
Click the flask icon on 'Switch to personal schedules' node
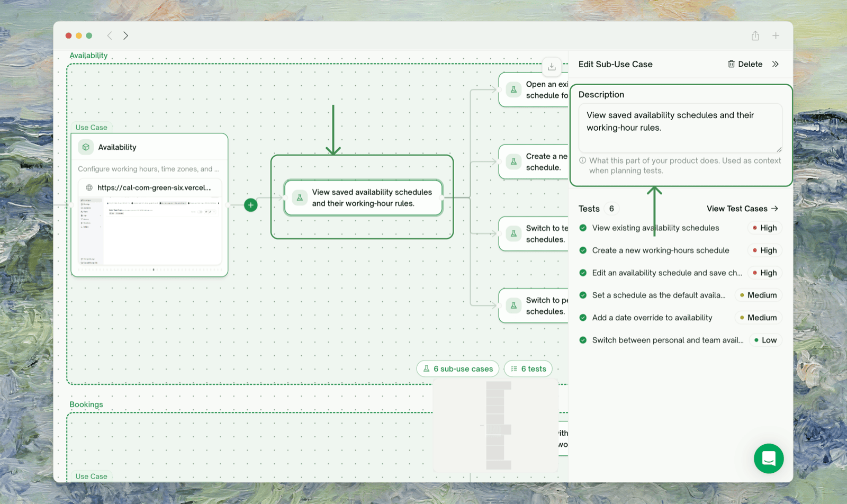[513, 305]
